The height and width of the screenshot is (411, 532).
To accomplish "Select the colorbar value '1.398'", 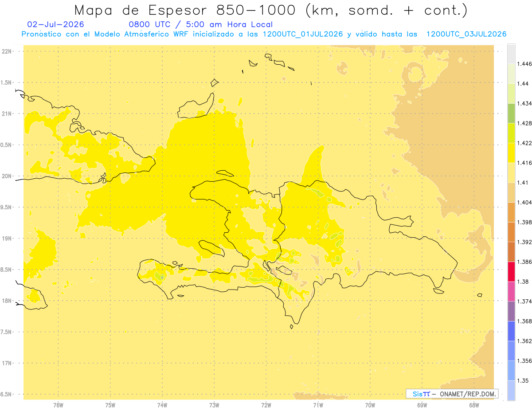I will [525, 222].
